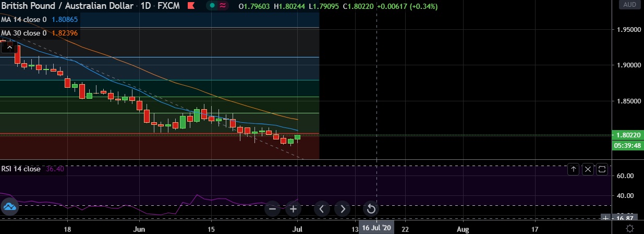Screen dimensions: 644x234
Task: Click the Jul label on time axis
Action: (296, 229)
